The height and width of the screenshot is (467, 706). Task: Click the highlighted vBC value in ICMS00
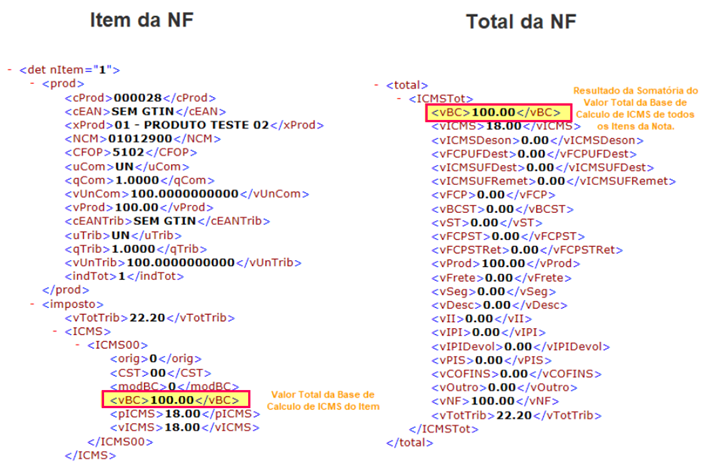[x=175, y=399]
